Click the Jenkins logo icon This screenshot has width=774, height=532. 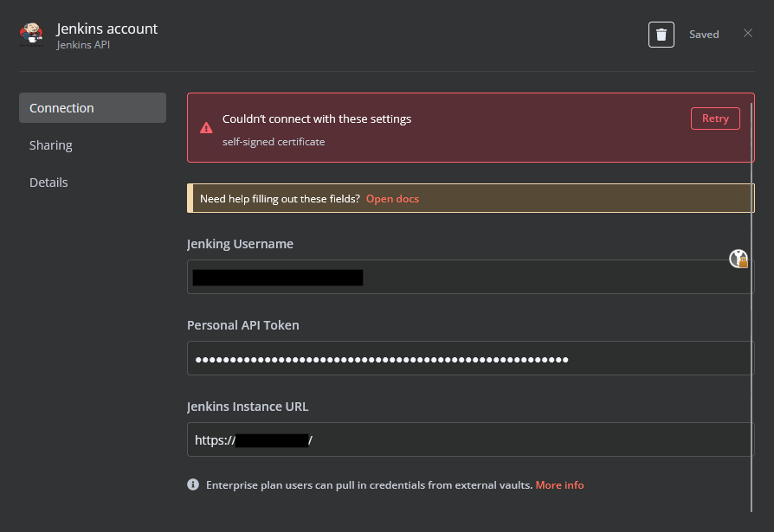click(x=31, y=35)
